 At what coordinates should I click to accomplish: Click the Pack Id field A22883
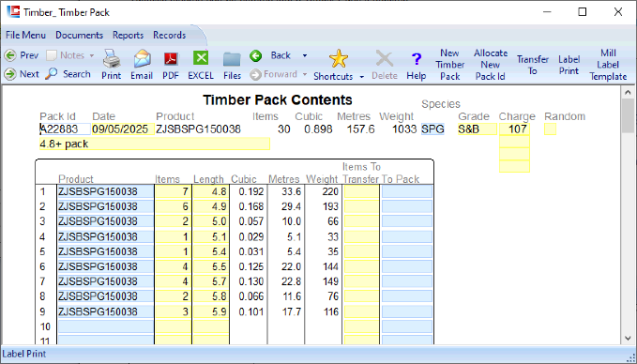click(x=65, y=129)
